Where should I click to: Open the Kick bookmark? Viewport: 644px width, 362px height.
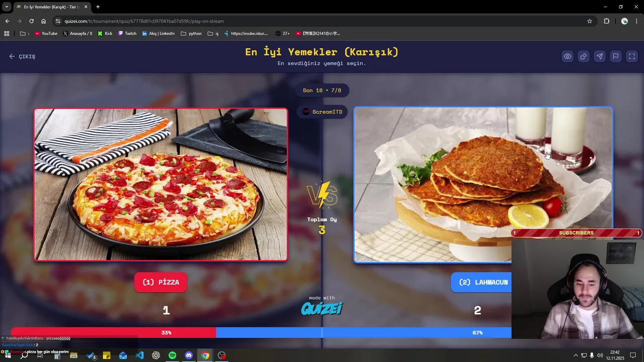tap(105, 34)
